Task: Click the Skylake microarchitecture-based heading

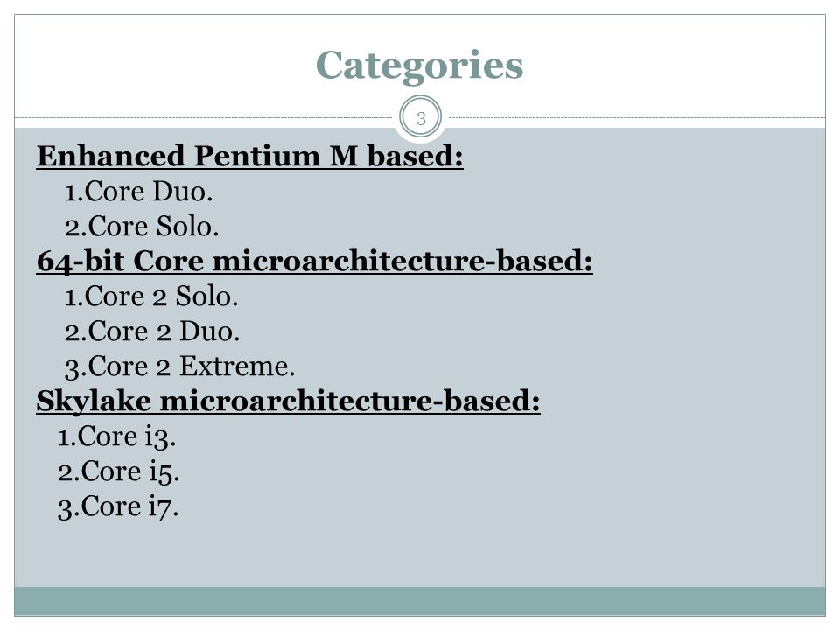Action: point(288,402)
